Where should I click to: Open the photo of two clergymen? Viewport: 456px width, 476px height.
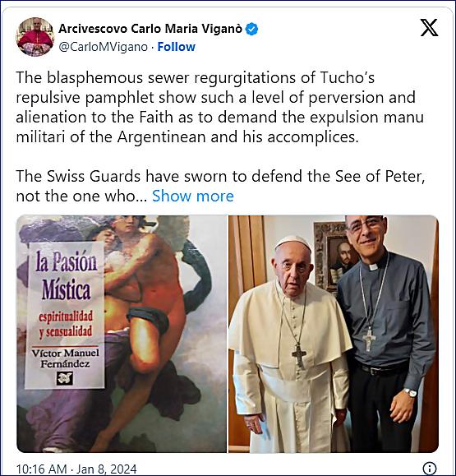(x=334, y=334)
